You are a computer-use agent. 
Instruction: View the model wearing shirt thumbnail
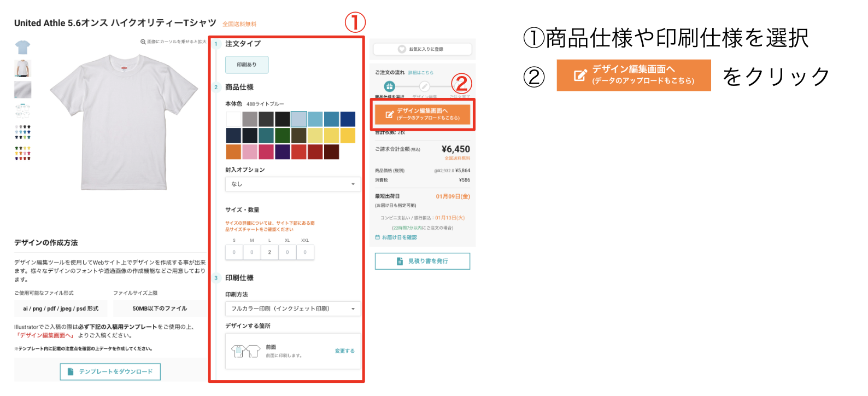pyautogui.click(x=23, y=68)
